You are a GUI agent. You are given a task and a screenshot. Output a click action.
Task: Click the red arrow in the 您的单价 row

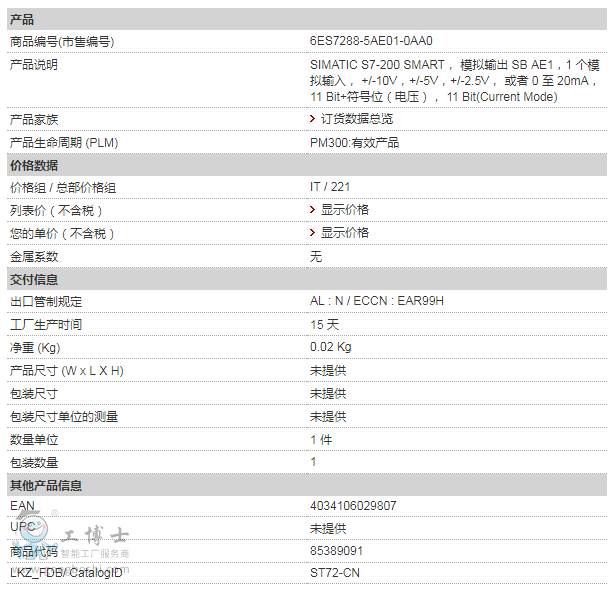coord(312,233)
